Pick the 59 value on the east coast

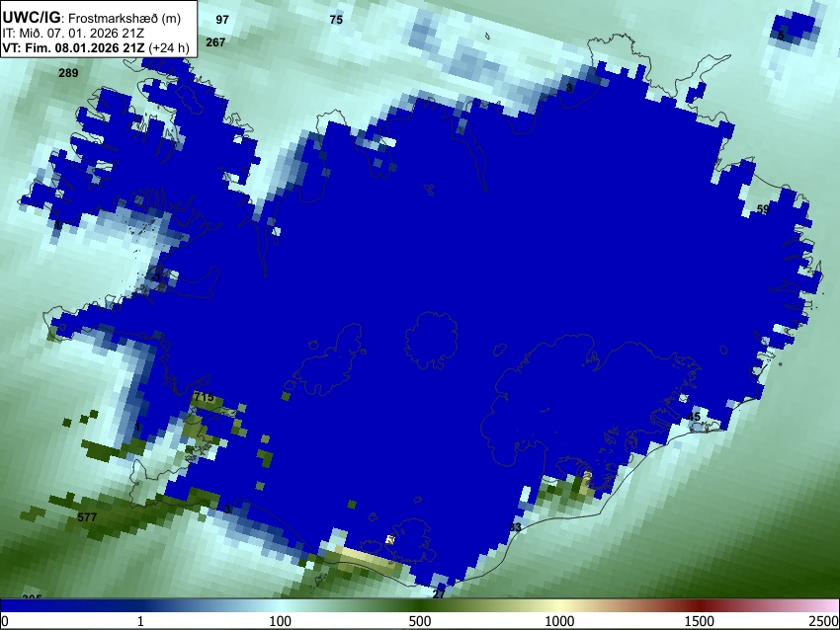[x=762, y=209]
